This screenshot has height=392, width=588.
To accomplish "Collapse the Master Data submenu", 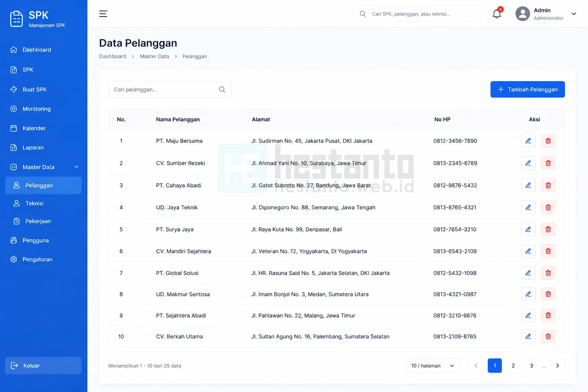I will tap(76, 167).
